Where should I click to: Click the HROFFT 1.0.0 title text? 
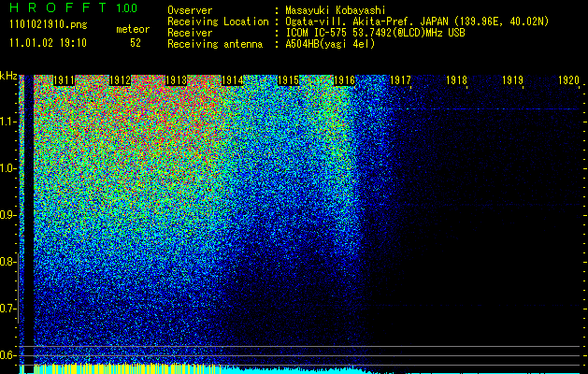[x=73, y=7]
